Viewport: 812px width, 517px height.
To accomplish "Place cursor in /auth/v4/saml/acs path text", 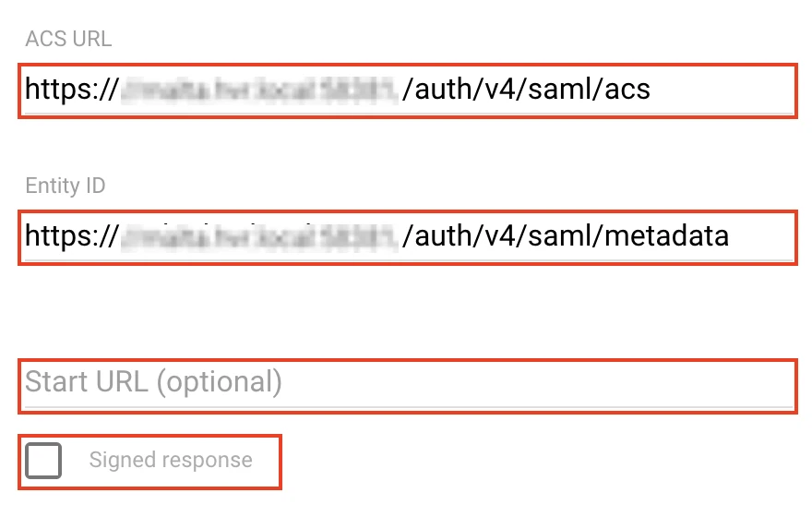I will [526, 90].
